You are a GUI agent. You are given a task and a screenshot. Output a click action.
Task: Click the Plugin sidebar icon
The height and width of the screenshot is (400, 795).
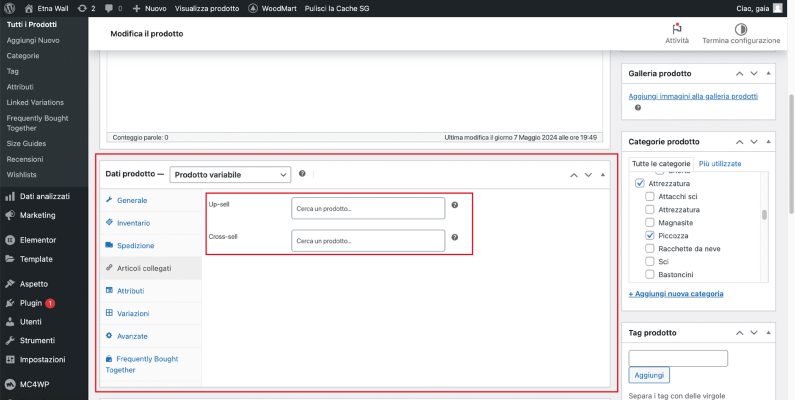pyautogui.click(x=10, y=303)
